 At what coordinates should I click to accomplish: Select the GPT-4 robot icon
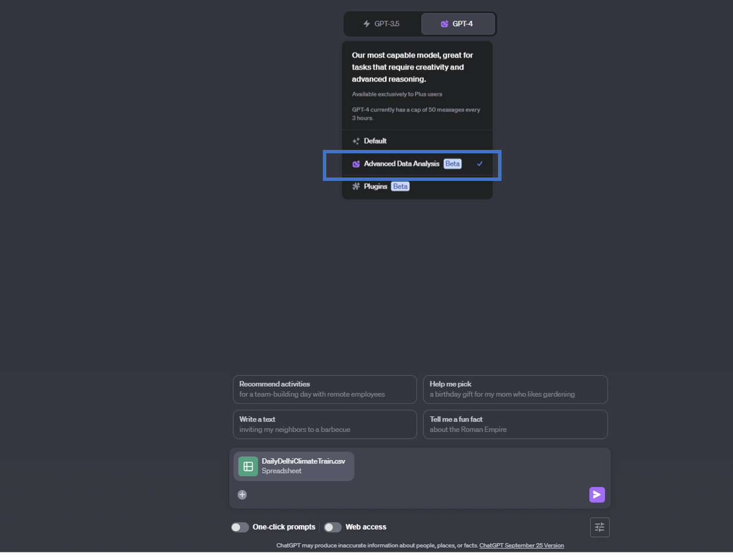(444, 24)
